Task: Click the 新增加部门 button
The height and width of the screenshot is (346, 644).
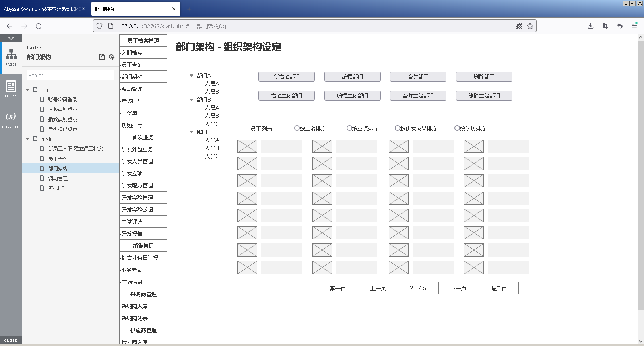Action: (286, 77)
